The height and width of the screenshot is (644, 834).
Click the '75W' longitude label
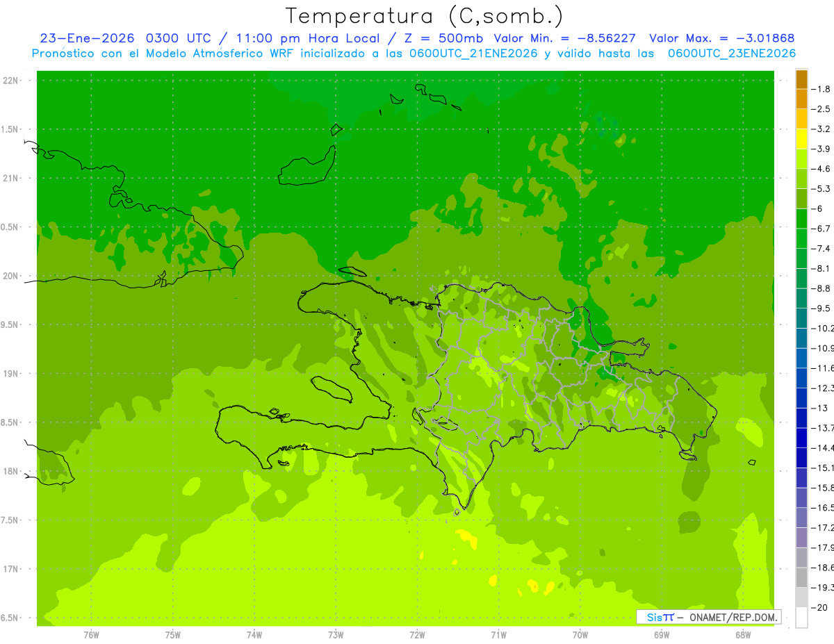(x=172, y=635)
